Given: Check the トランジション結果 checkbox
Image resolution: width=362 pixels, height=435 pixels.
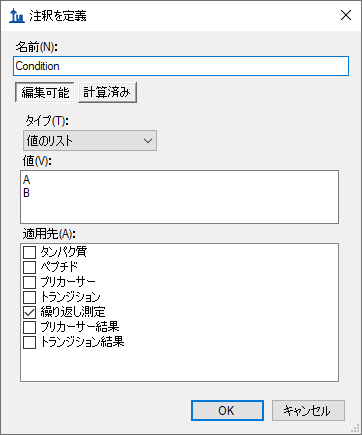Looking at the screenshot, I should (x=29, y=342).
